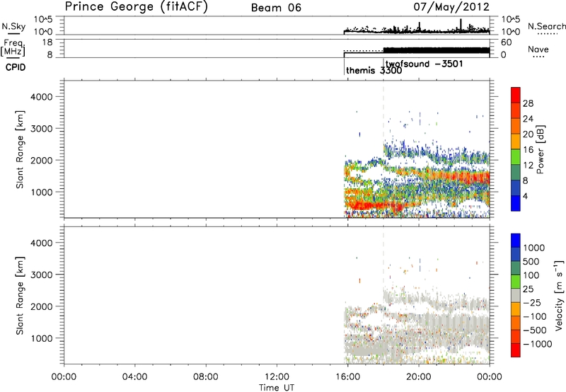The image size is (566, 392).
Task: Click the frequency band in the Freq. panel
Action: [436, 50]
